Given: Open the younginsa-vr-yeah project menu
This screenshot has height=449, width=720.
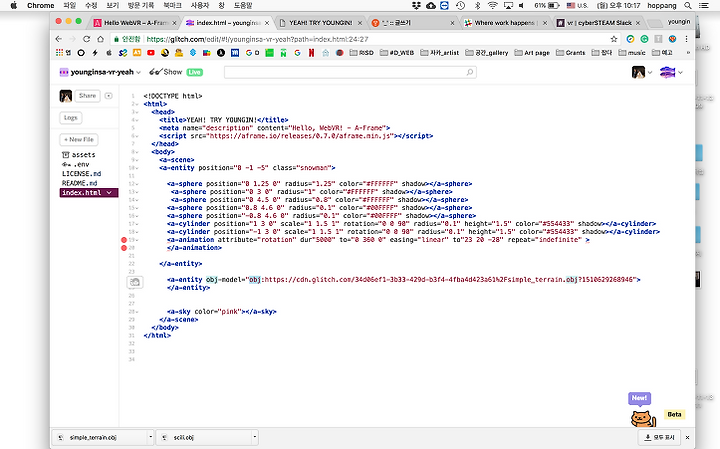Looking at the screenshot, I should click(x=100, y=72).
